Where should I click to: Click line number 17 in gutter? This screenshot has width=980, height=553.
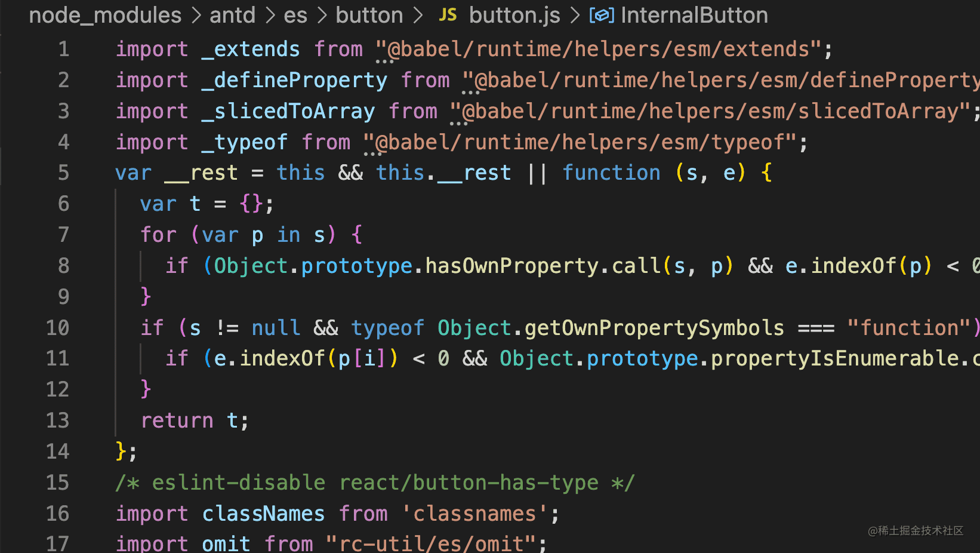57,543
